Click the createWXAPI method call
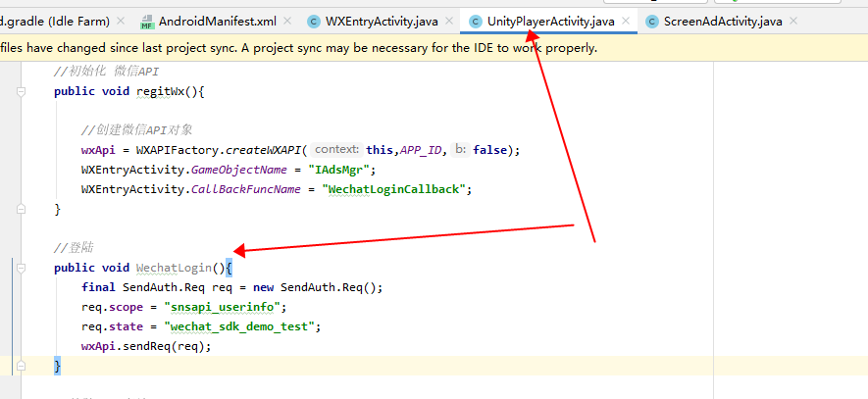The height and width of the screenshot is (399, 868). 263,150
